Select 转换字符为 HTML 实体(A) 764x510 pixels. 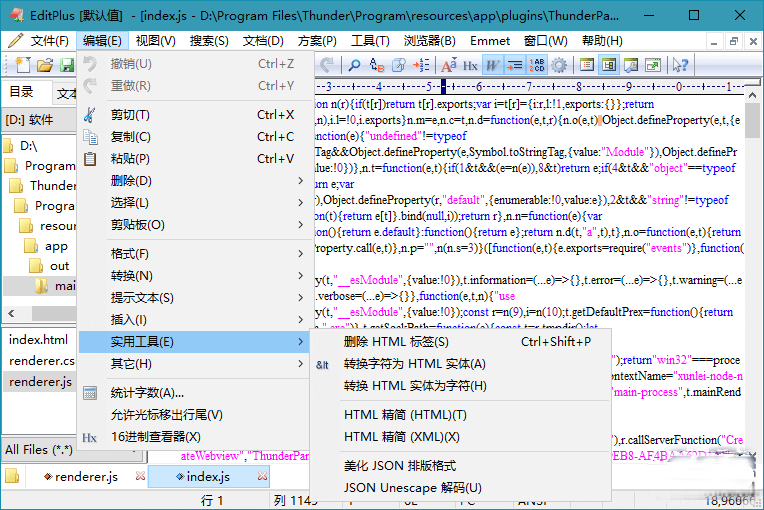point(460,364)
